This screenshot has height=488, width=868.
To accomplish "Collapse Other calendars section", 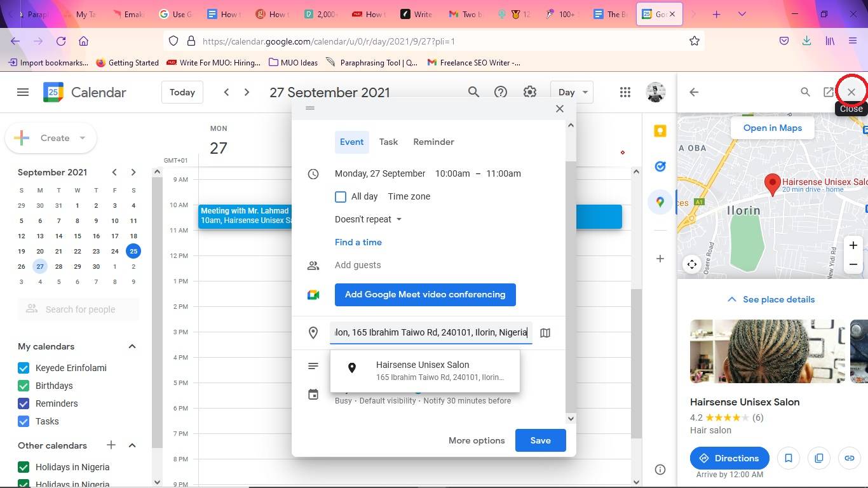I will 132,445.
